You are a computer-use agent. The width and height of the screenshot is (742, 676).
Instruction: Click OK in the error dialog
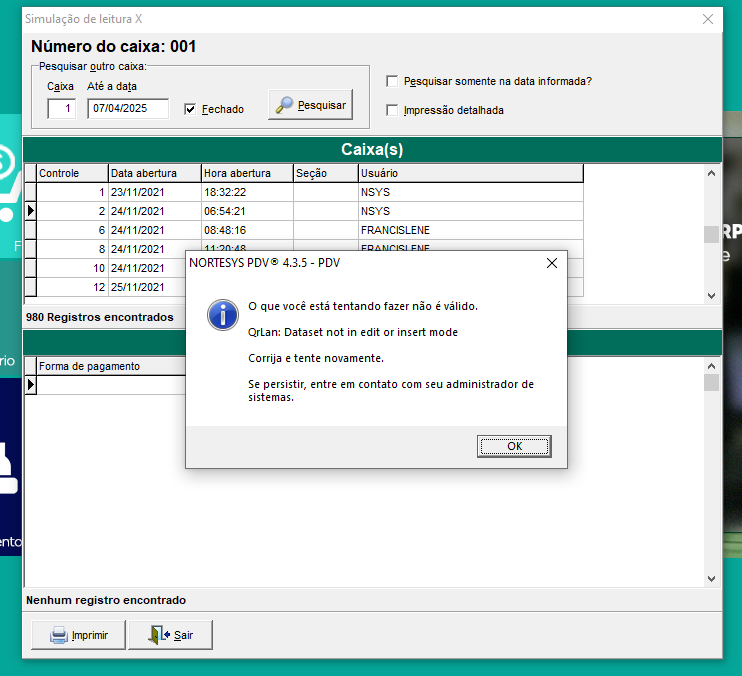tap(514, 446)
